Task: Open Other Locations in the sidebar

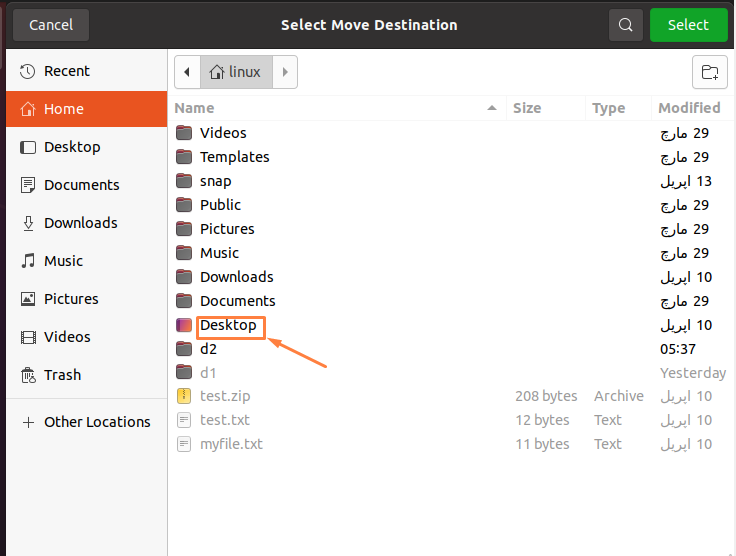Action: 87,422
